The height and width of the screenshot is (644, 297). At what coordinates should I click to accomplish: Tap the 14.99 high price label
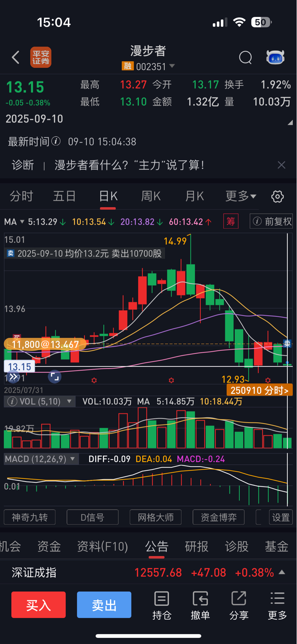[175, 241]
